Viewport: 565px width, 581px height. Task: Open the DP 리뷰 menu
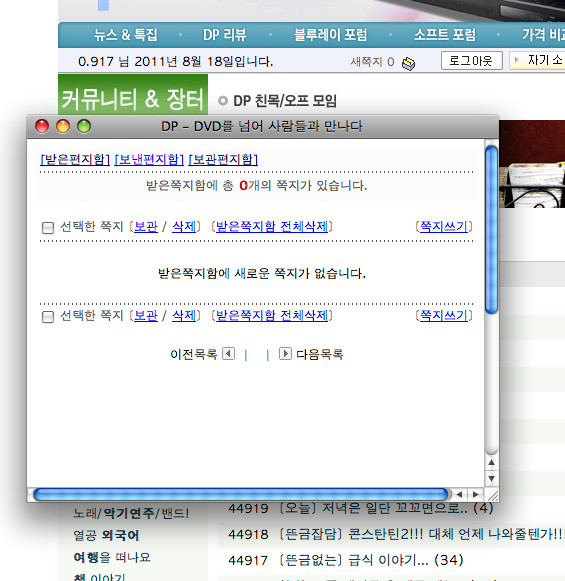tap(225, 35)
